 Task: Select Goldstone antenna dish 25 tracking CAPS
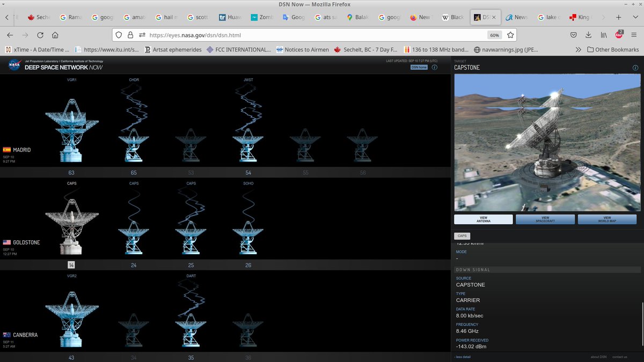(x=191, y=238)
